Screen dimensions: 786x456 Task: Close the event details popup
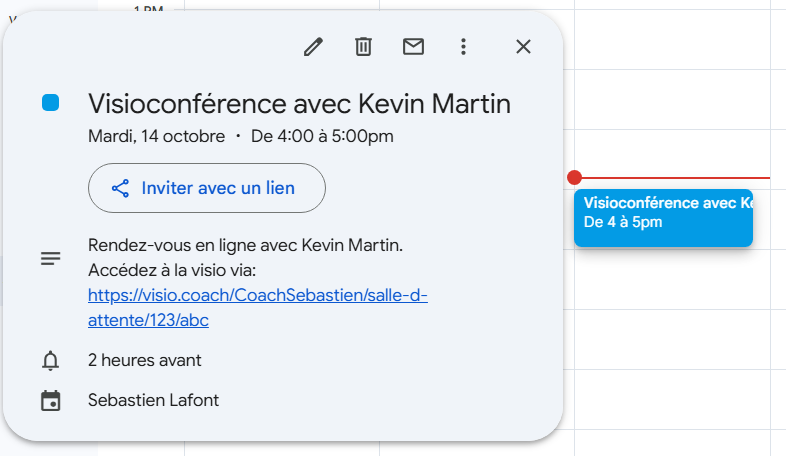coord(523,46)
